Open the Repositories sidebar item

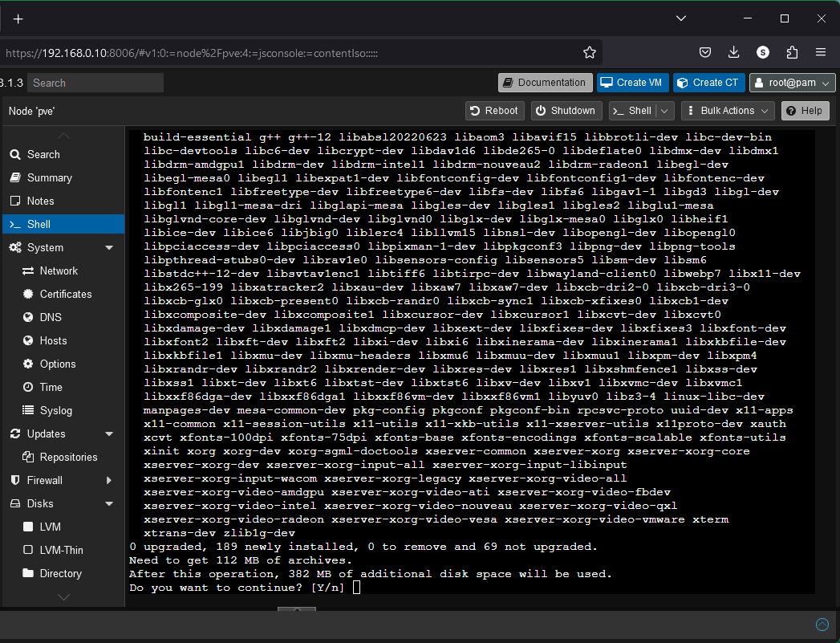point(63,457)
